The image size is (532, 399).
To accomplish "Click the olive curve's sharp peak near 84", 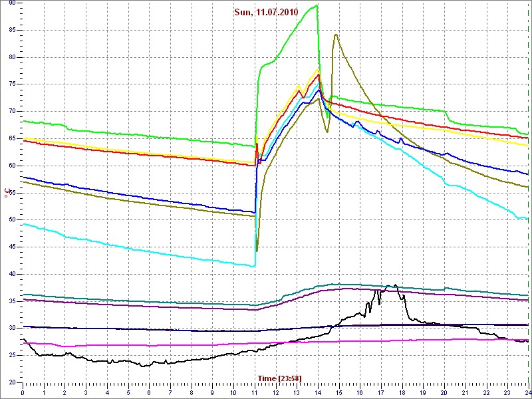I will tap(336, 35).
